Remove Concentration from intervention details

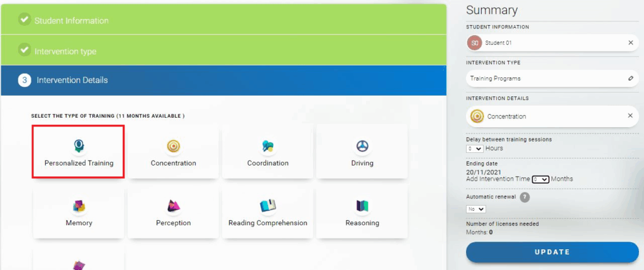click(630, 116)
